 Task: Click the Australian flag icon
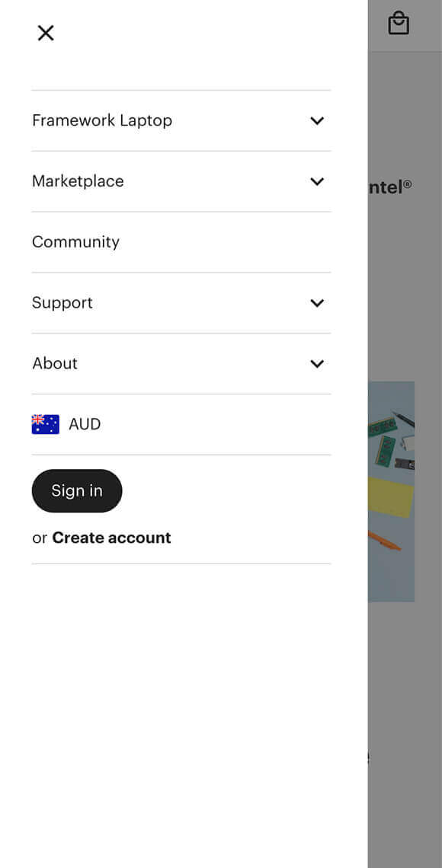pyautogui.click(x=45, y=424)
